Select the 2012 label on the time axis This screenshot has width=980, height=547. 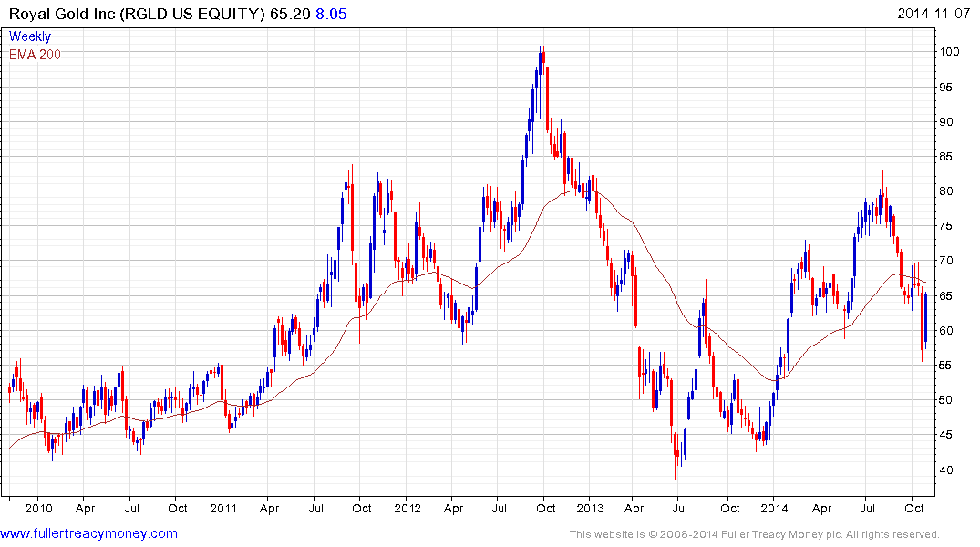click(x=407, y=508)
